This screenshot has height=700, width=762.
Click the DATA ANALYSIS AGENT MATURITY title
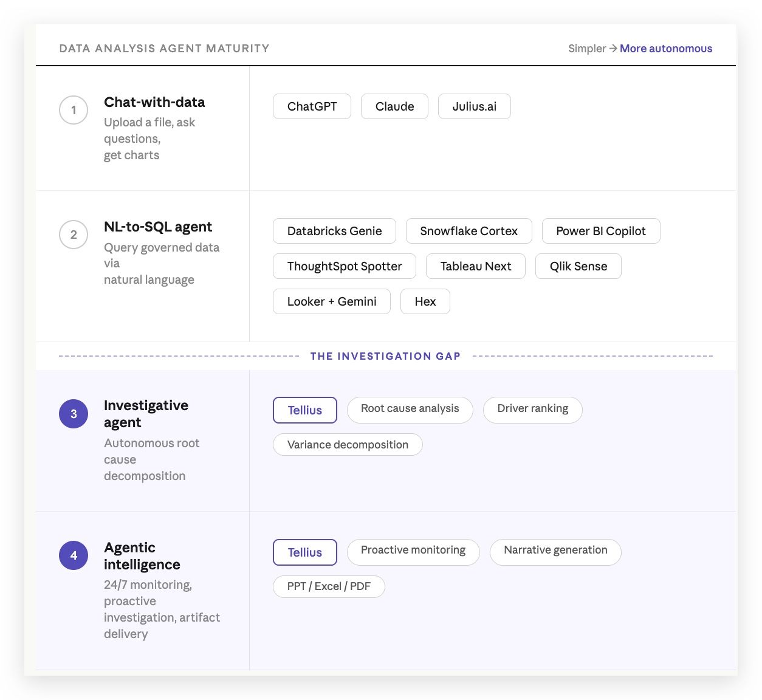pos(164,49)
